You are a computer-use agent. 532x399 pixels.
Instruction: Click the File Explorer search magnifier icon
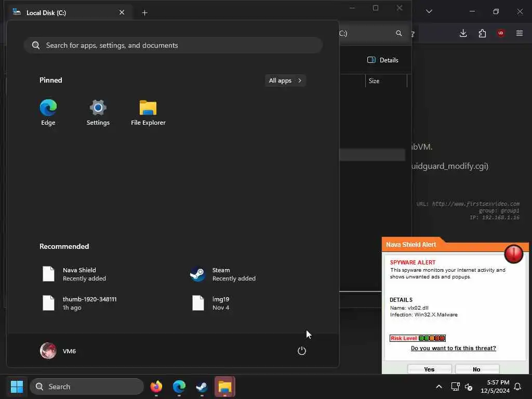pyautogui.click(x=399, y=33)
